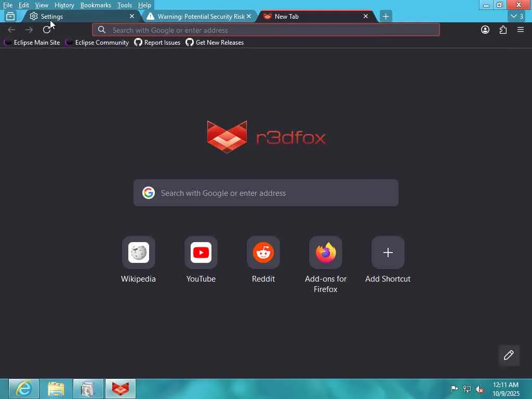
Task: Open the History menu
Action: pos(64,5)
